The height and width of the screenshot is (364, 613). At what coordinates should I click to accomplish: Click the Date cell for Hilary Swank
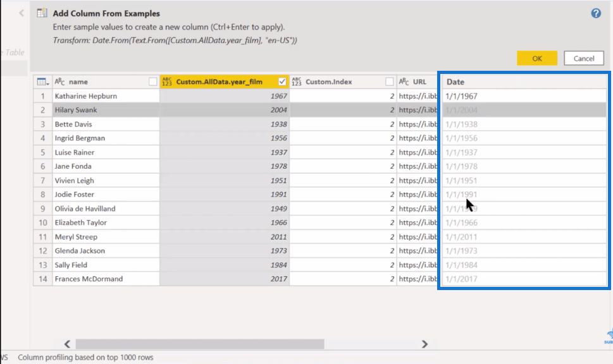[524, 110]
